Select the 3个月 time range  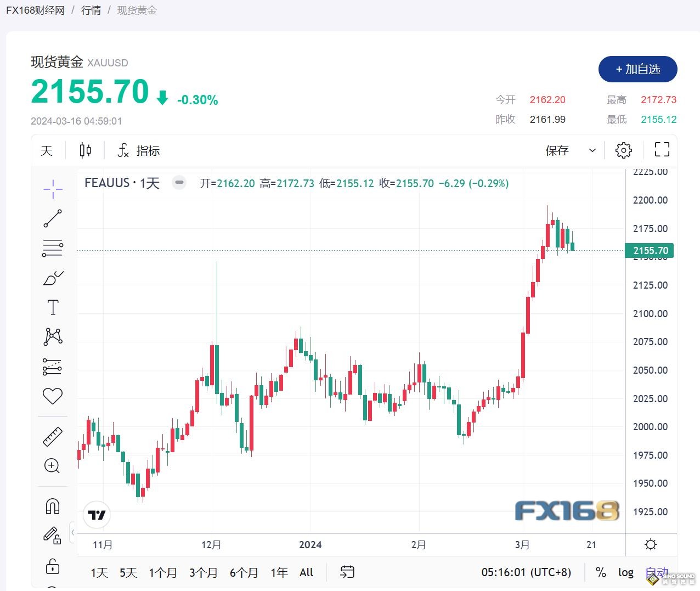point(203,572)
